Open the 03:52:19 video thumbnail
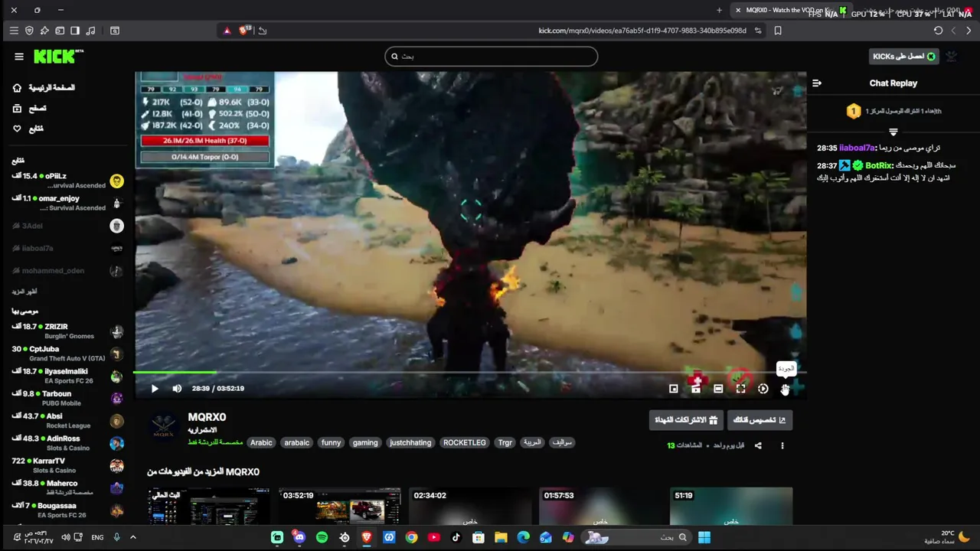Screen dimensions: 980x551 pos(340,507)
